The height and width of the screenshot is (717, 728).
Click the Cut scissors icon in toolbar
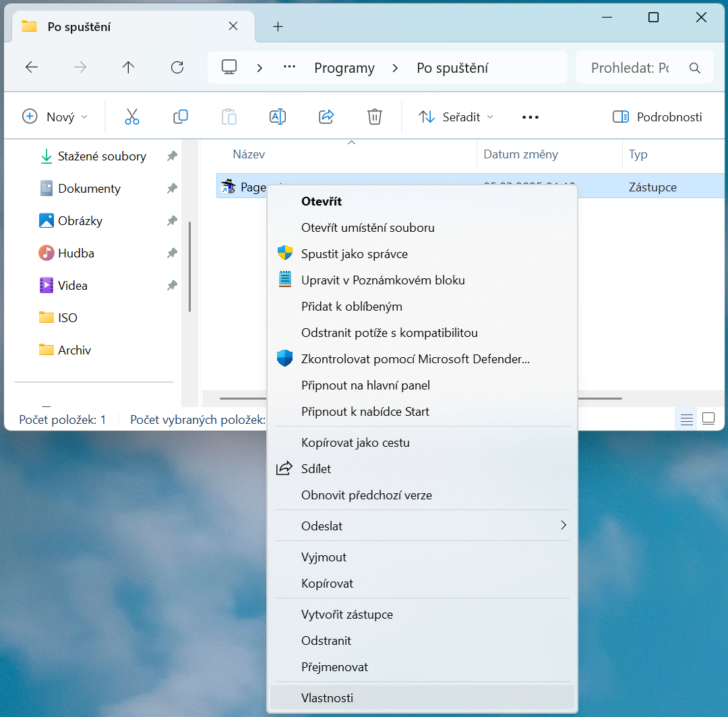132,117
